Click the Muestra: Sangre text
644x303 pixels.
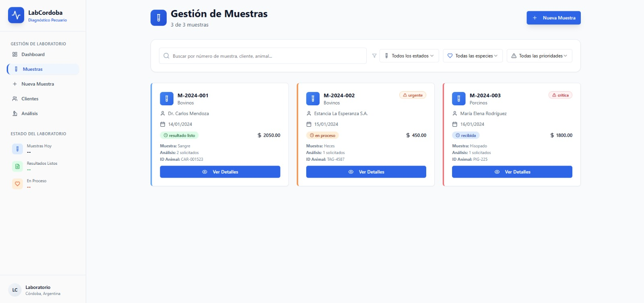(175, 146)
